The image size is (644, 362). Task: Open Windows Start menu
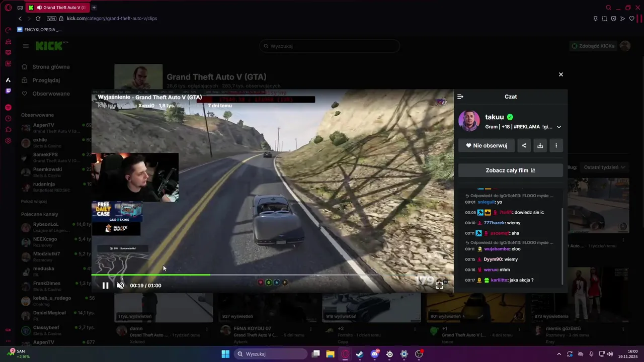tap(225, 354)
